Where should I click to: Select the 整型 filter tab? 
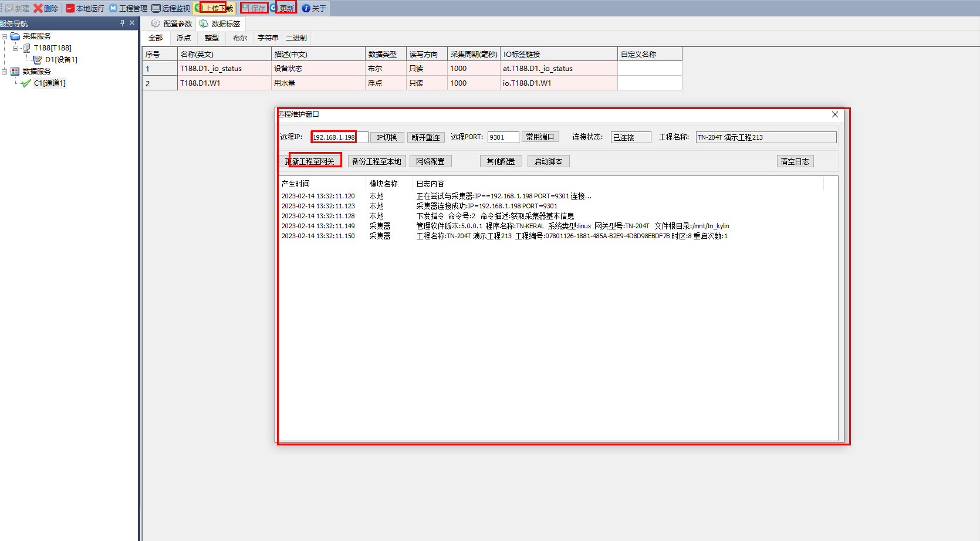pyautogui.click(x=212, y=38)
